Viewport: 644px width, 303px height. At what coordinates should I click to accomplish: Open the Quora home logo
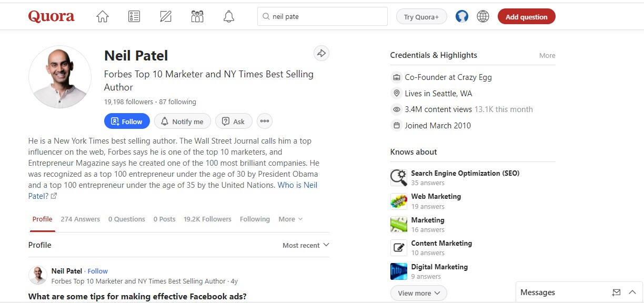51,17
